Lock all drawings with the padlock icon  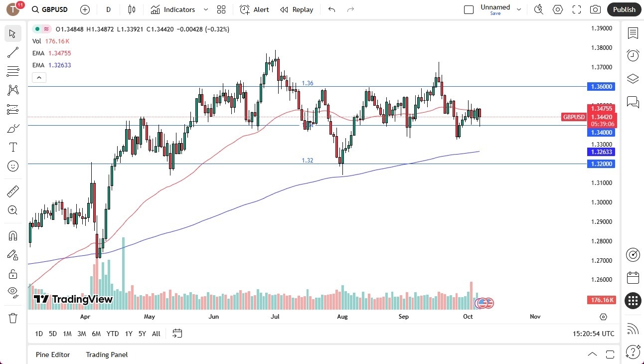13,273
